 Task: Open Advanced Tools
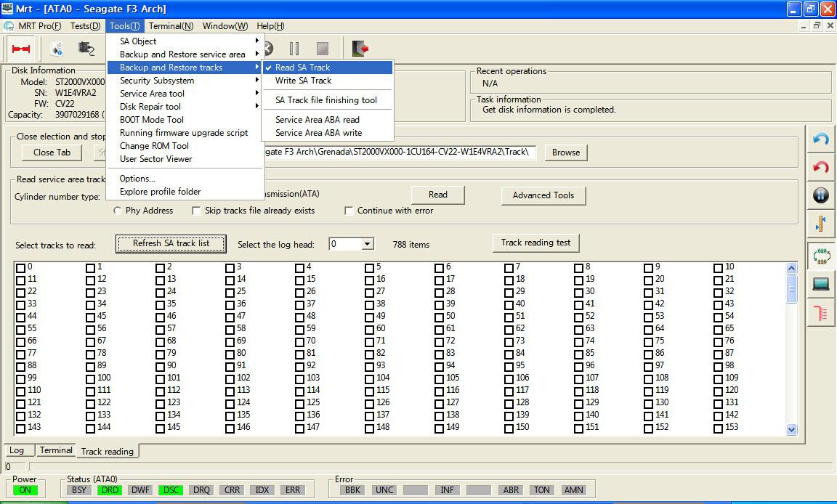543,195
